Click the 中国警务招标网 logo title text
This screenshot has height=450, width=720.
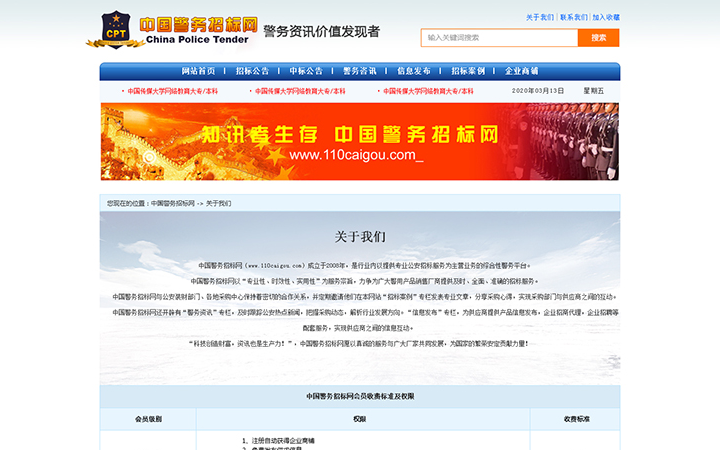coord(198,25)
